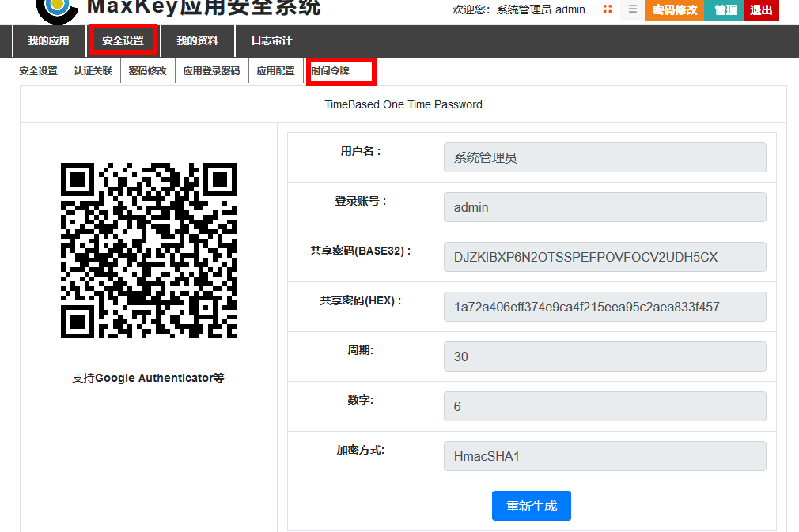799x532 pixels.
Task: Switch to the 应用登录密码 tab
Action: (211, 71)
